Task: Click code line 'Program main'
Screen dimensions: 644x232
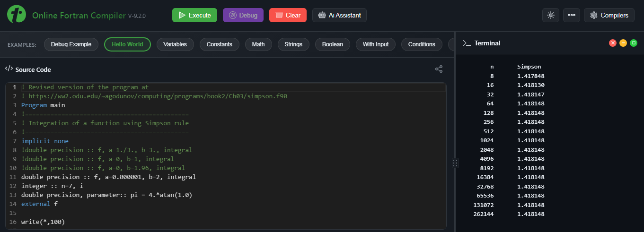Action: coord(43,105)
